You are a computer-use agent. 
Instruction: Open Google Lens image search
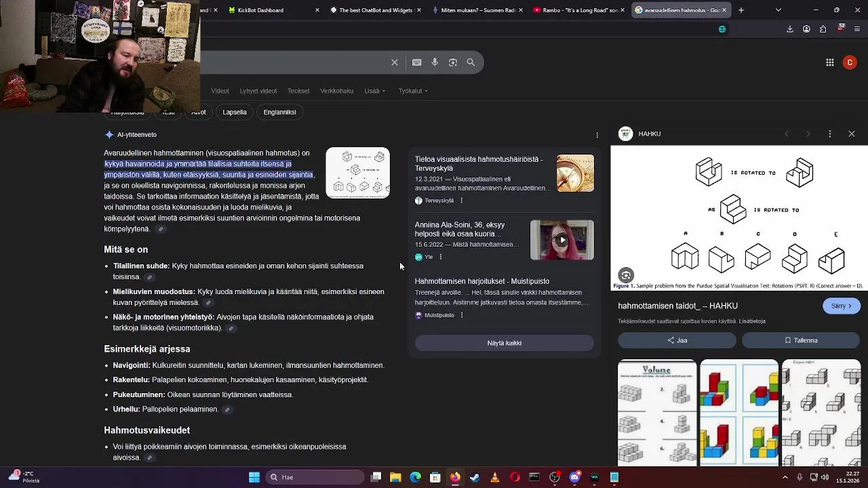[453, 62]
